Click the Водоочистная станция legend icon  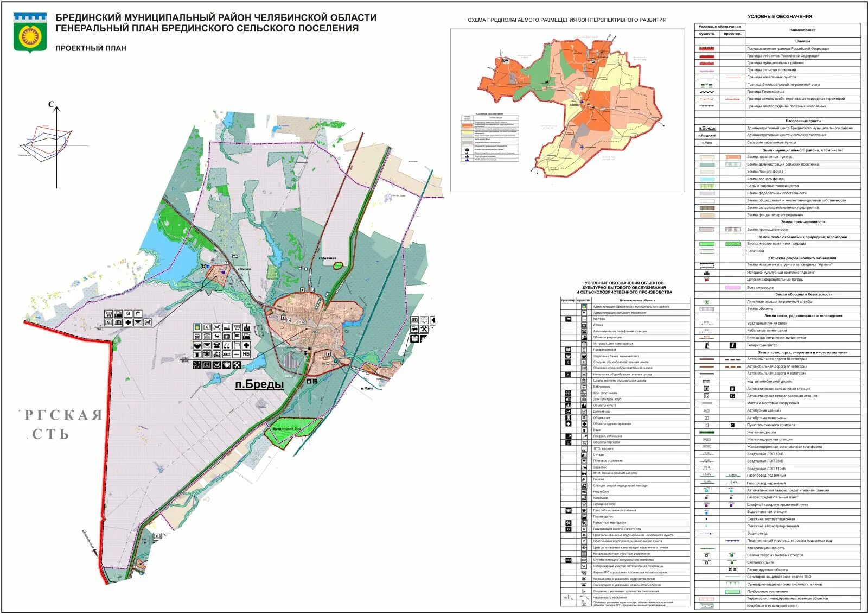point(707,511)
